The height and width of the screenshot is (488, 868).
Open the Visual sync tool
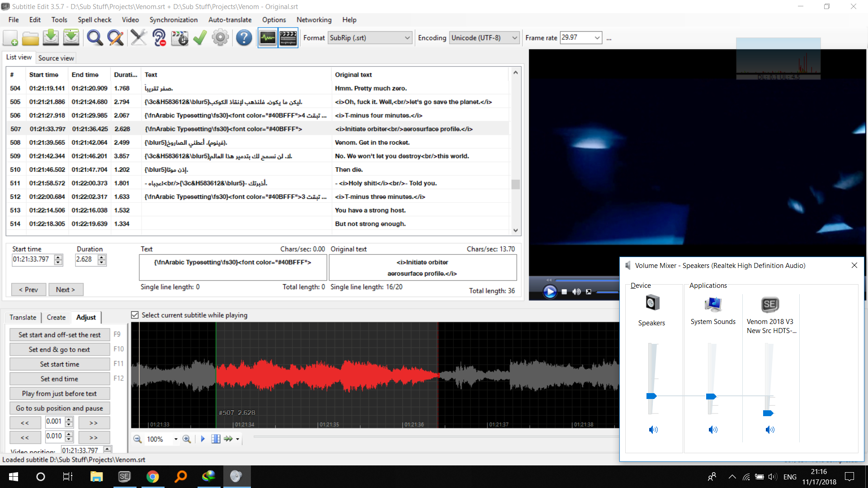tap(179, 38)
